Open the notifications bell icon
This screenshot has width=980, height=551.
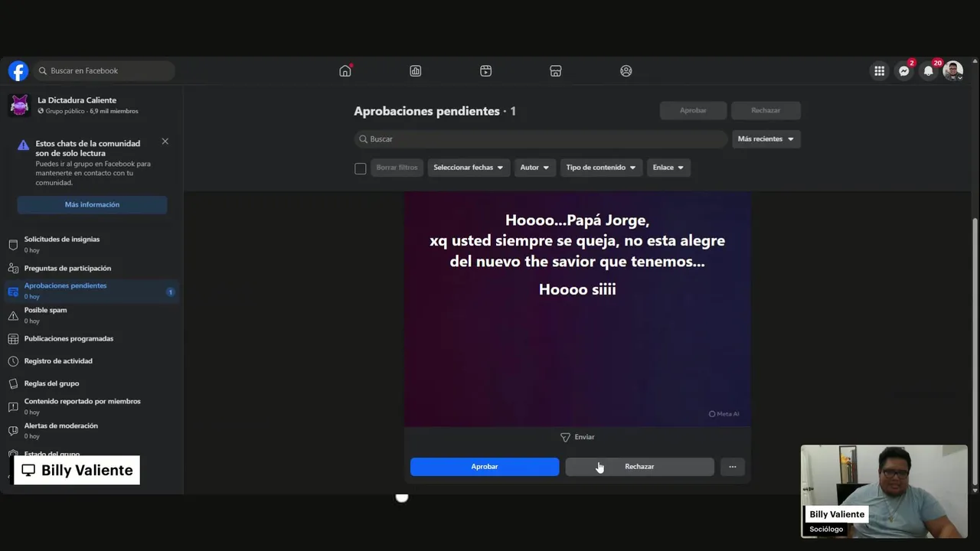click(x=929, y=71)
